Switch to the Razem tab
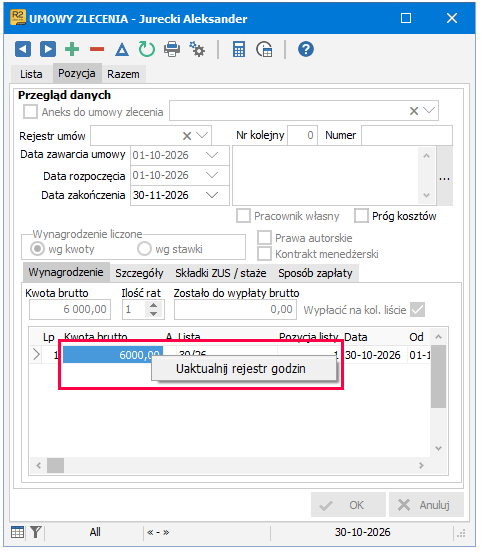This screenshot has width=485, height=557. point(123,74)
